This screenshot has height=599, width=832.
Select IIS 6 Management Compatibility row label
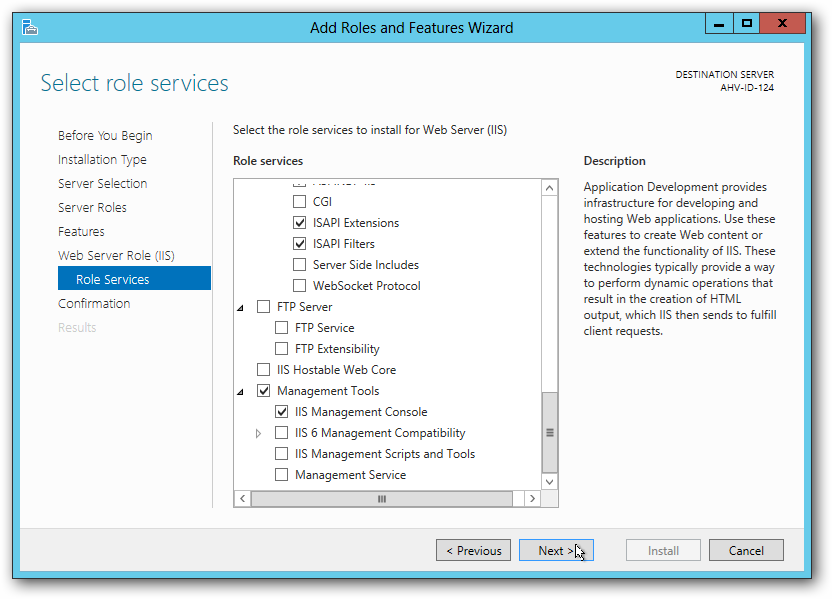380,433
